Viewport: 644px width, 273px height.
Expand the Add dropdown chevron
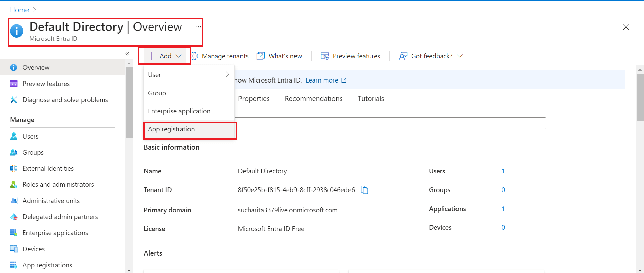tap(179, 56)
